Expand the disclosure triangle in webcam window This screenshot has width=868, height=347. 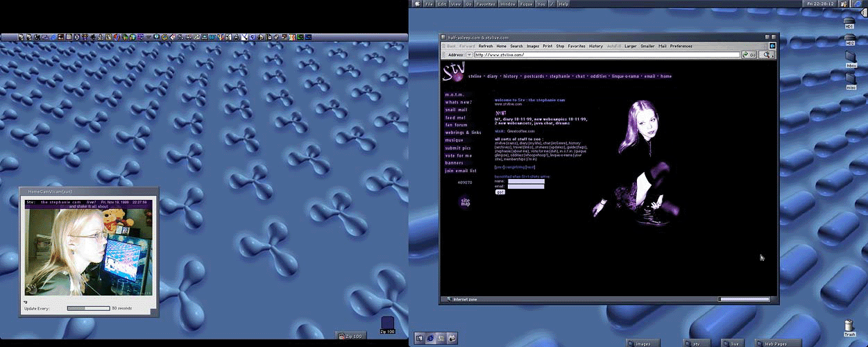pos(26,301)
